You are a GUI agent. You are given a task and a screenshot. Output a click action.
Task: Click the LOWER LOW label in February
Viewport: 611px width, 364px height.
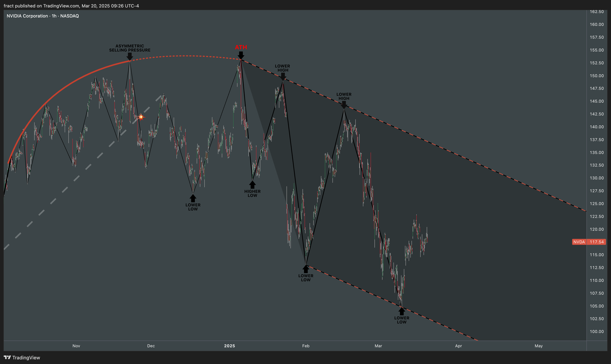[306, 278]
